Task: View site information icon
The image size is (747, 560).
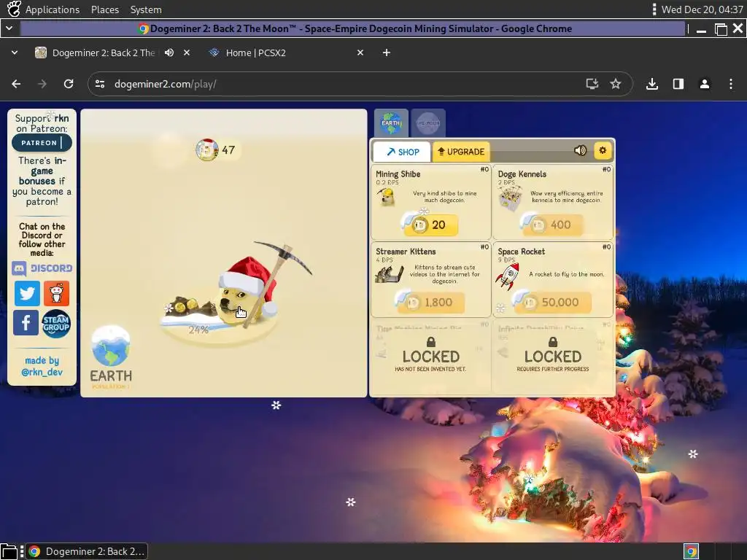Action: pyautogui.click(x=100, y=85)
